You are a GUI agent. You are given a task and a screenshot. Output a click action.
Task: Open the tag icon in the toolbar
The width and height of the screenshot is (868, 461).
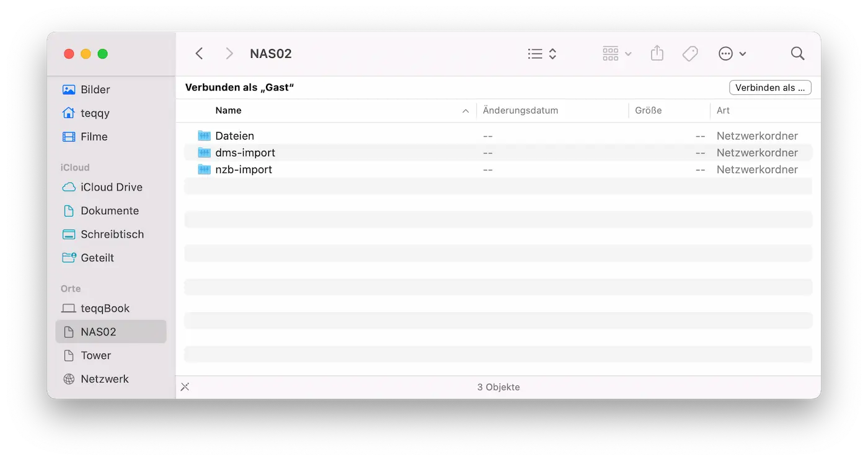pyautogui.click(x=690, y=53)
